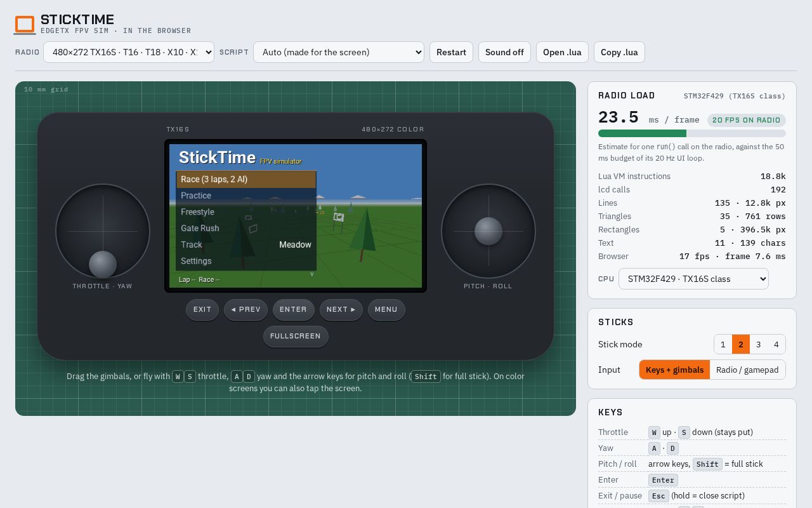Select stick mode 4
This screenshot has width=812, height=508.
click(x=776, y=344)
